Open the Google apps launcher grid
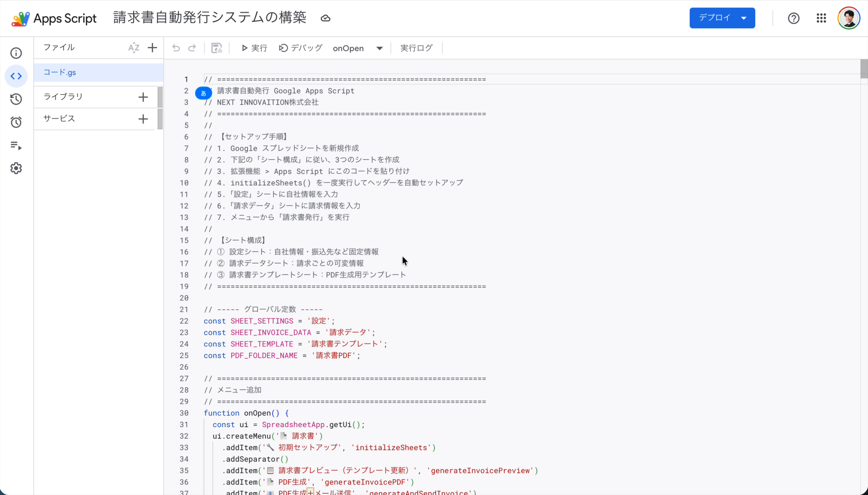 point(821,18)
